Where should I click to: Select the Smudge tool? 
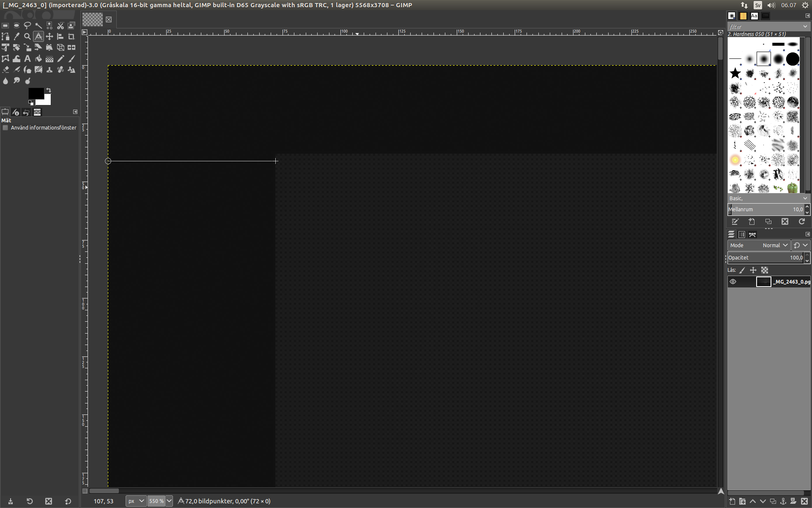click(x=16, y=80)
